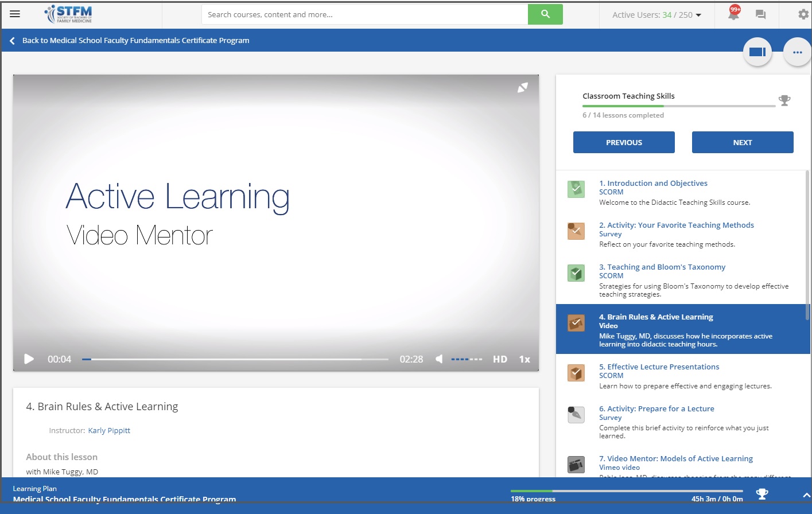Click the lessons completed progress bar
Image resolution: width=812 pixels, height=514 pixels.
(679, 106)
